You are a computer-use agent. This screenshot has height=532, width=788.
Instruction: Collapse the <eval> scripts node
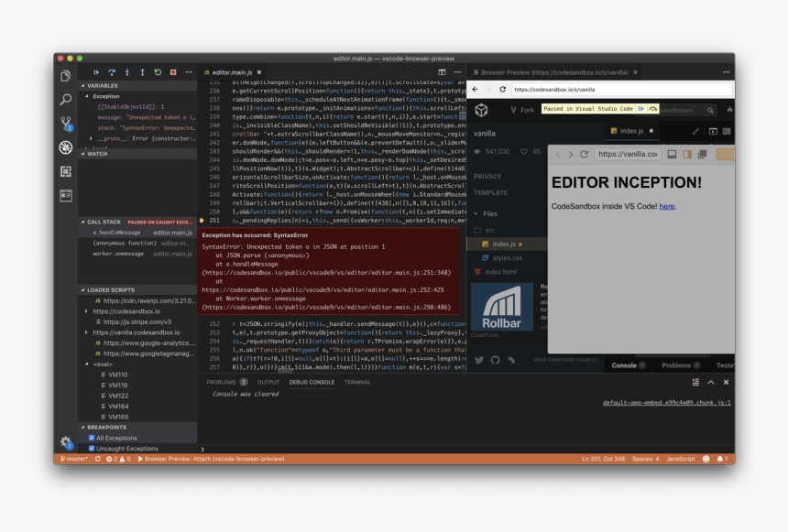87,364
